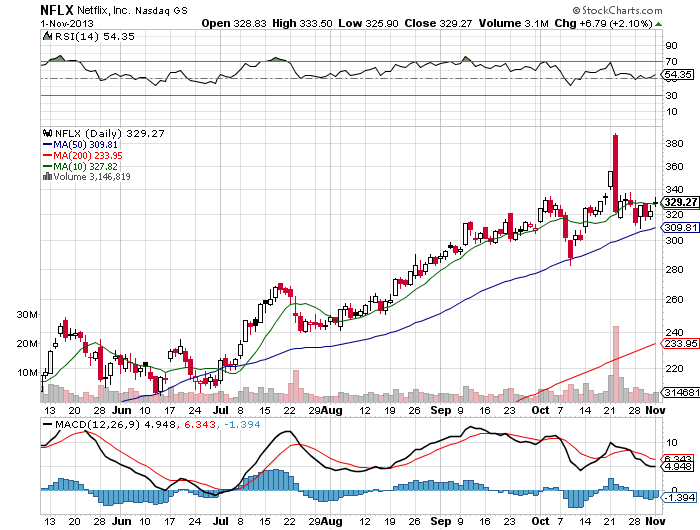Click the 30 oversold RSI axis label
Screen dimensions: 700x530
click(671, 95)
